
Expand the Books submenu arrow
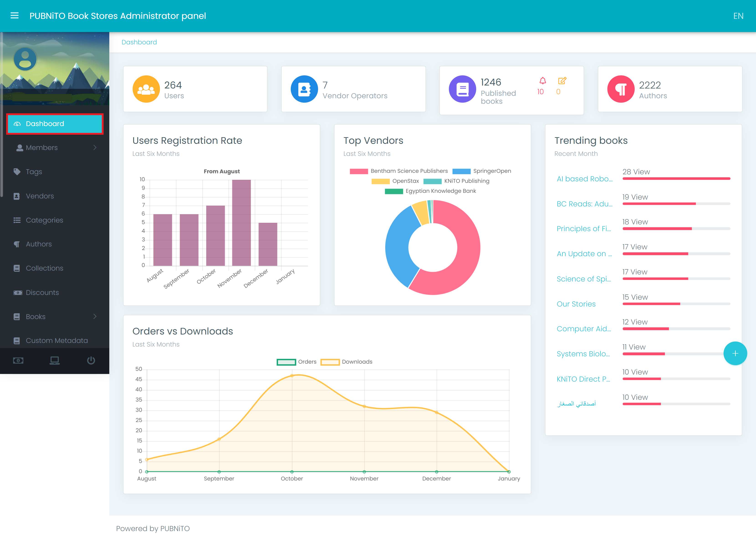(95, 317)
